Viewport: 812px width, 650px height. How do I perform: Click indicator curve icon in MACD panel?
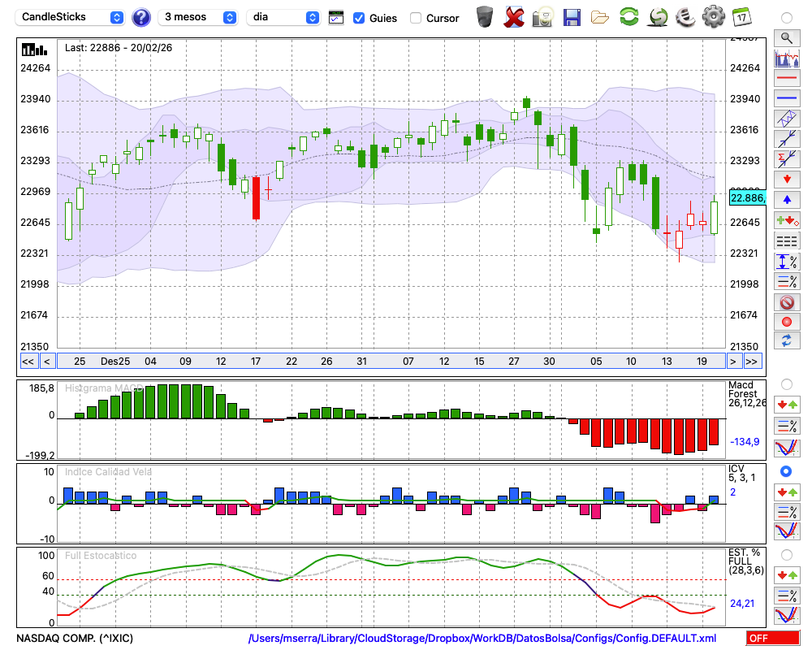[x=787, y=448]
